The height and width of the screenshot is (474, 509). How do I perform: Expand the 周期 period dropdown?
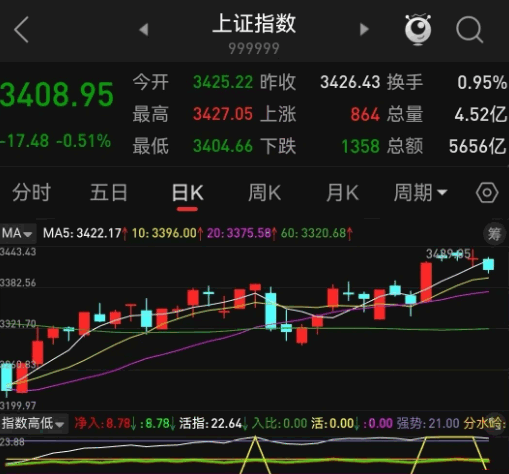420,193
